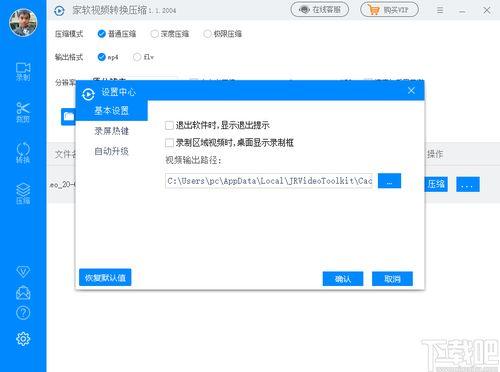The width and height of the screenshot is (500, 372).
Task: Open the 录制 recording tool
Action: point(23,72)
